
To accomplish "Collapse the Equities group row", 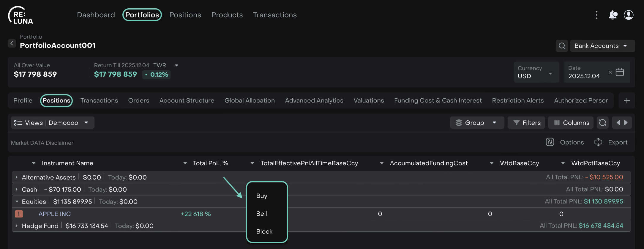I will coord(17,201).
